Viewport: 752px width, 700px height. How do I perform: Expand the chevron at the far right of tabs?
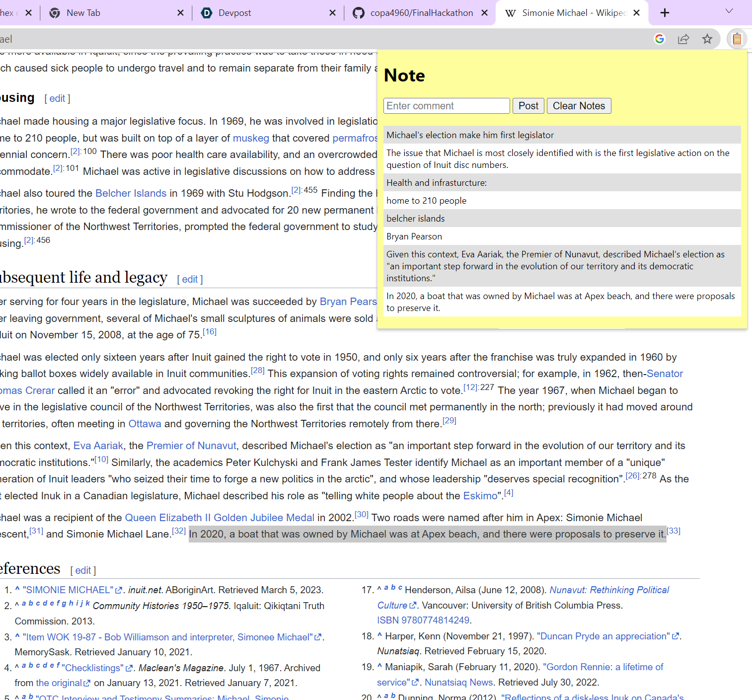pyautogui.click(x=729, y=10)
